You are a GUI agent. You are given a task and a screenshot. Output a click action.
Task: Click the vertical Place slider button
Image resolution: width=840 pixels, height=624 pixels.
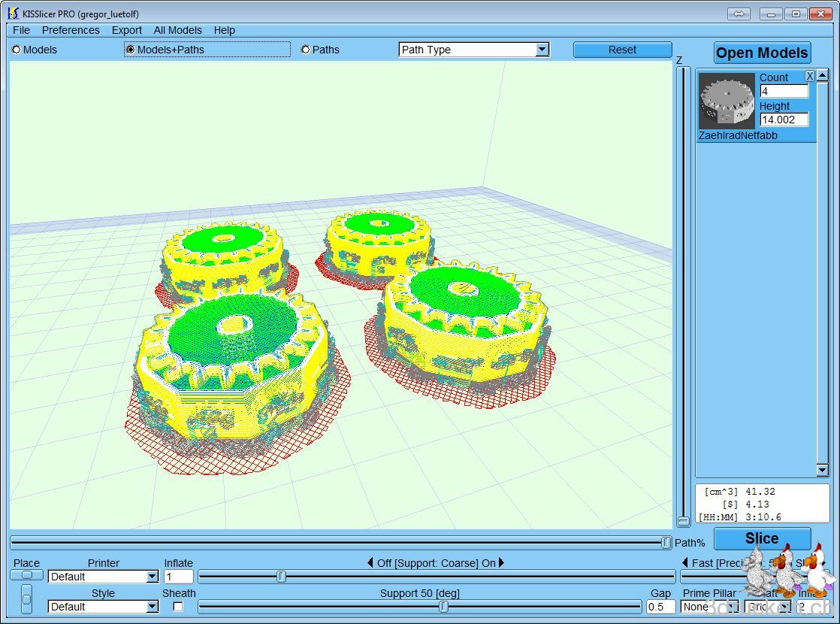pyautogui.click(x=26, y=598)
